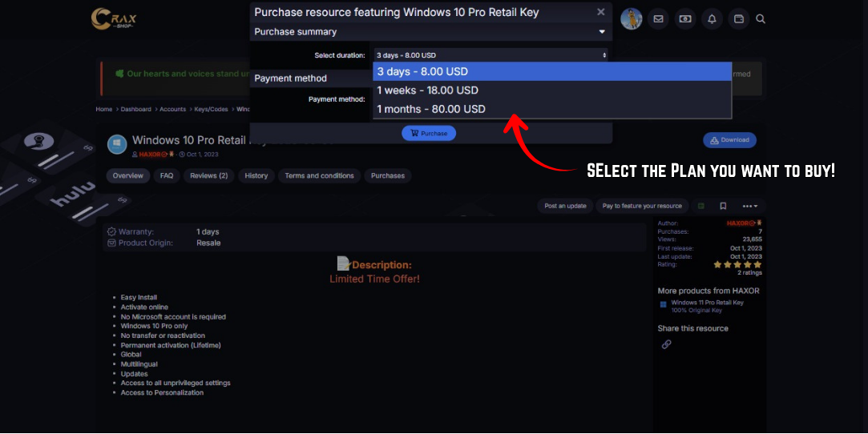The image size is (868, 434).
Task: Click the Post an update button
Action: click(565, 206)
